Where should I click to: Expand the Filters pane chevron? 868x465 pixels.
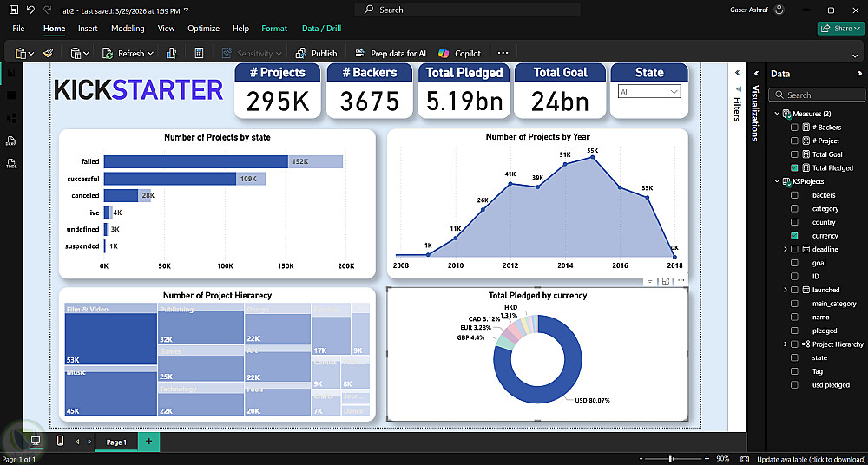pyautogui.click(x=737, y=73)
